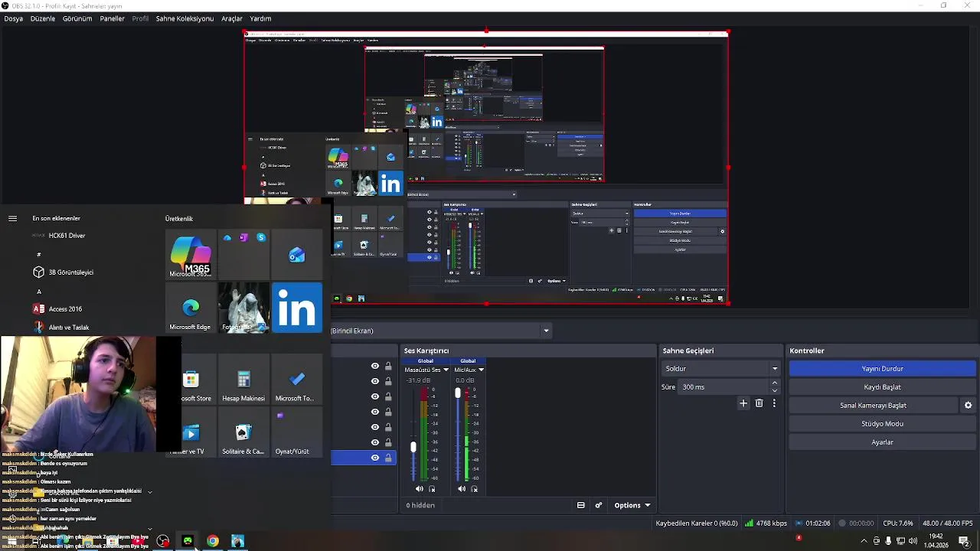Viewport: 980px width, 551px height.
Task: Open the Fotoğraflar photos tile
Action: point(243,308)
